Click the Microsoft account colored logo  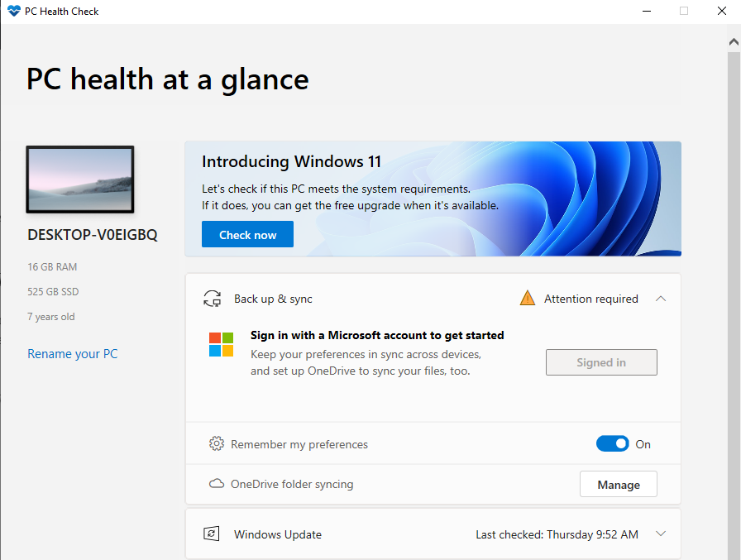click(x=222, y=345)
